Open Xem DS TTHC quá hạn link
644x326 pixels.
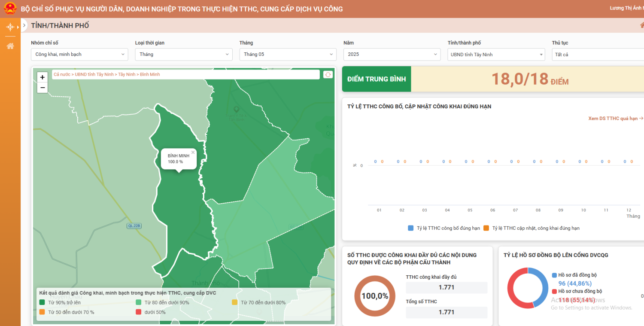616,119
